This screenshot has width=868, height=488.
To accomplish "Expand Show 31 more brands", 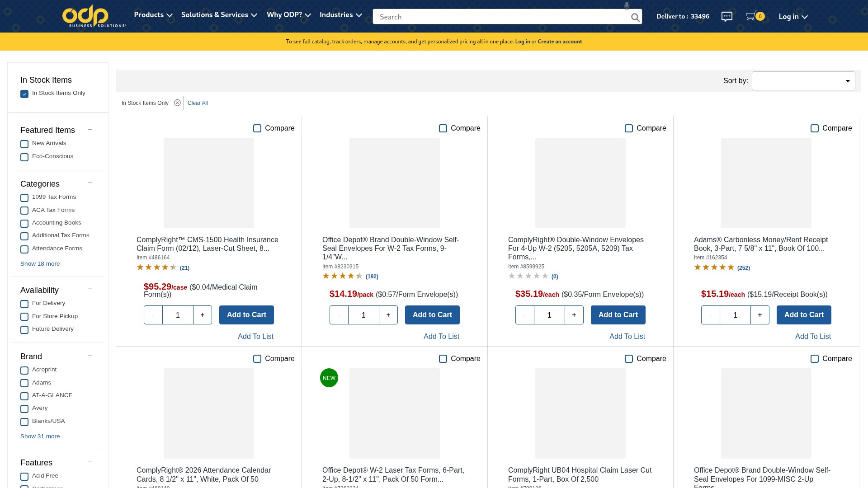I will [x=40, y=436].
